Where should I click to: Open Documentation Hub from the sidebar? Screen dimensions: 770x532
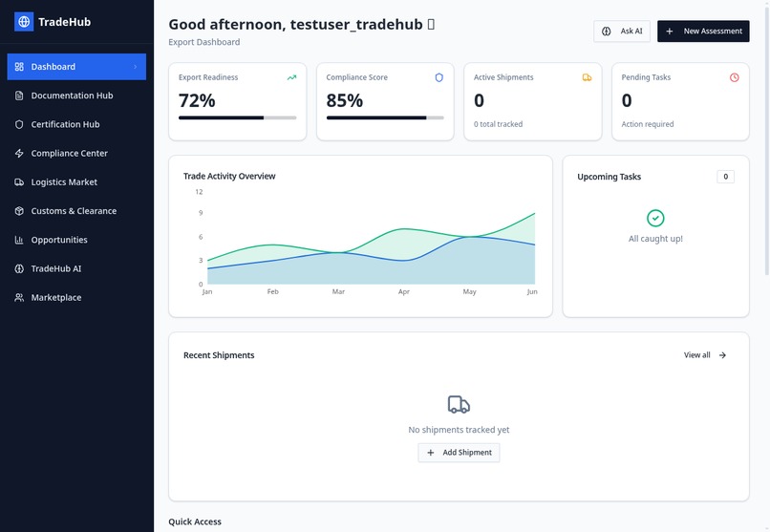point(76,96)
